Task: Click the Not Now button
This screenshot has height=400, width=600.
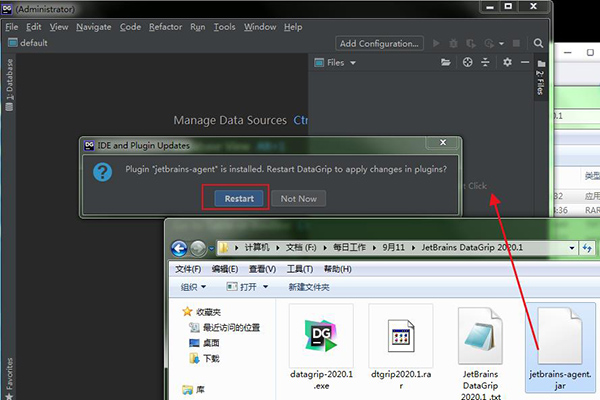Action: point(298,198)
